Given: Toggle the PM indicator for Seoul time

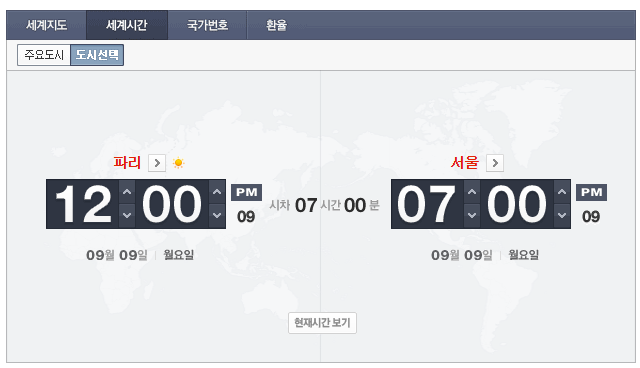Looking at the screenshot, I should [591, 193].
